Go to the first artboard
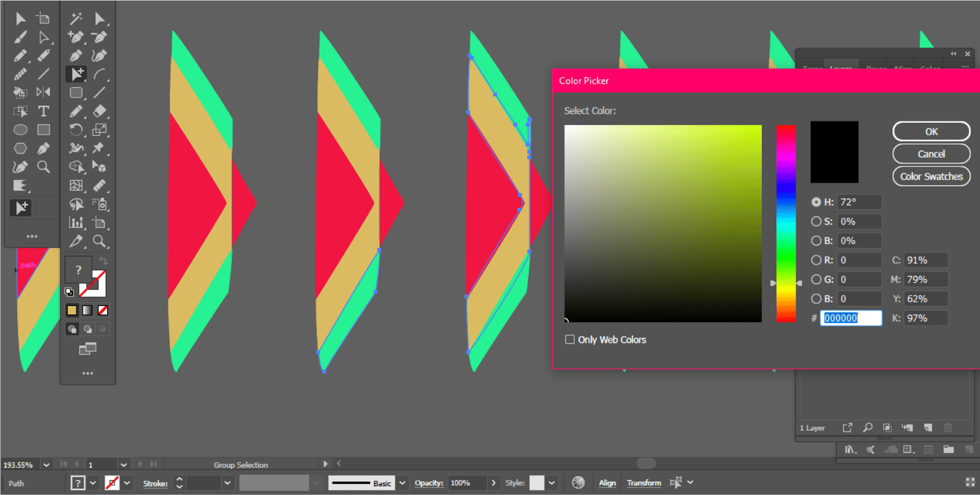 pos(64,464)
